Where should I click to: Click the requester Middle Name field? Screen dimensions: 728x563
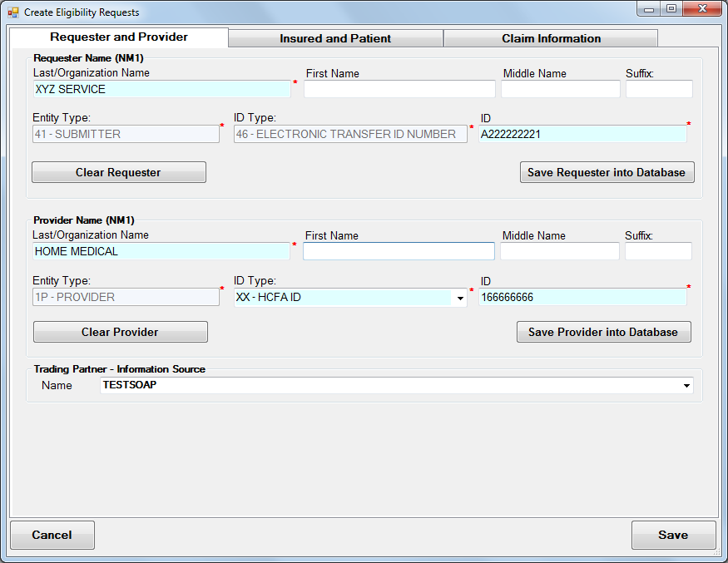point(559,89)
